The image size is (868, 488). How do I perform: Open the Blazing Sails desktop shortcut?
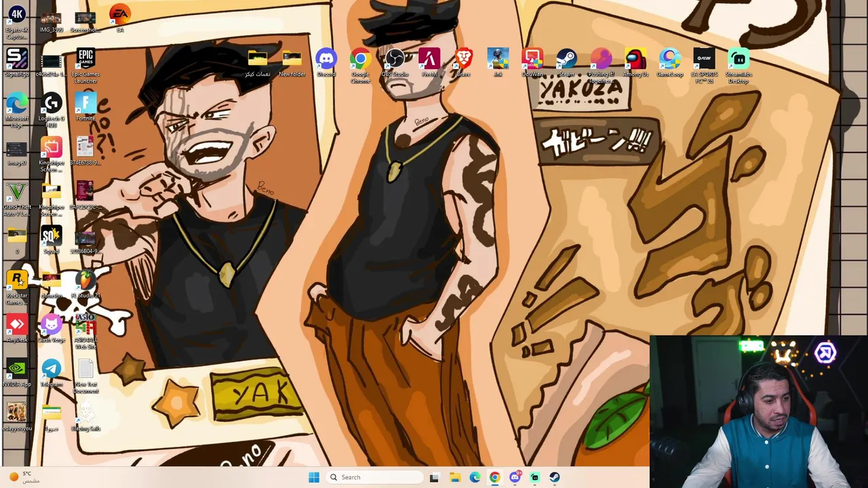tap(85, 417)
